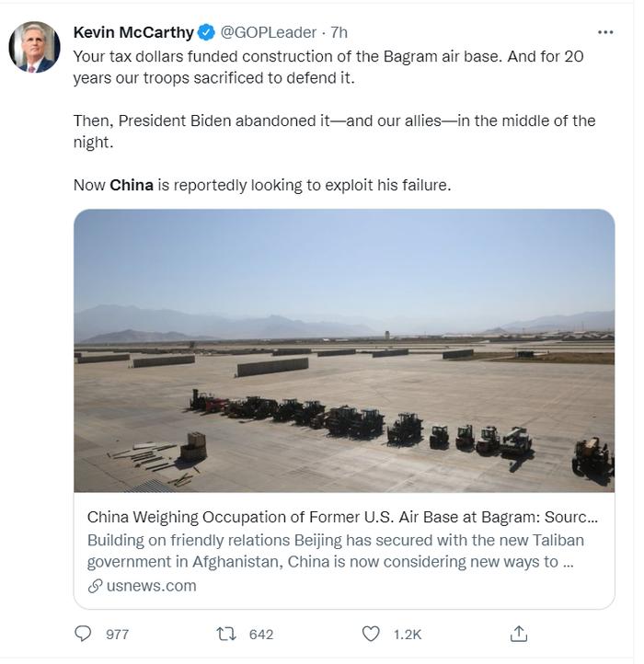The height and width of the screenshot is (664, 644).
Task: Click the usnews.com source link
Action: pyautogui.click(x=151, y=586)
